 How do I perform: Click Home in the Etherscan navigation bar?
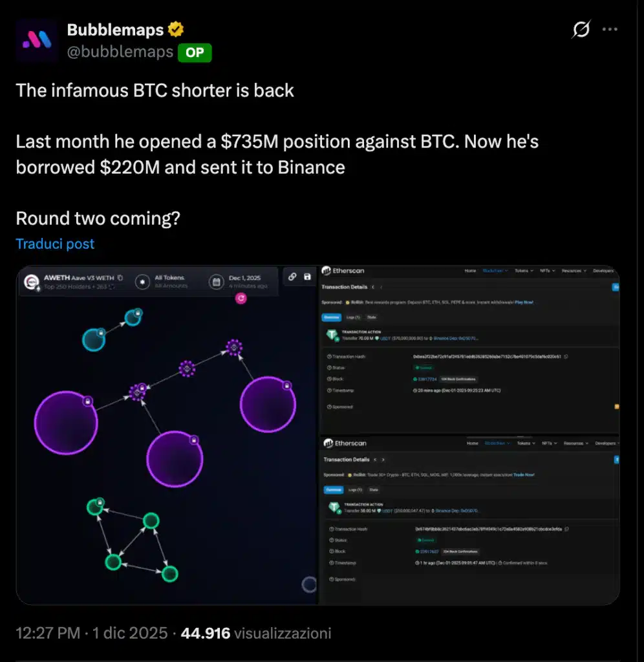coord(470,270)
